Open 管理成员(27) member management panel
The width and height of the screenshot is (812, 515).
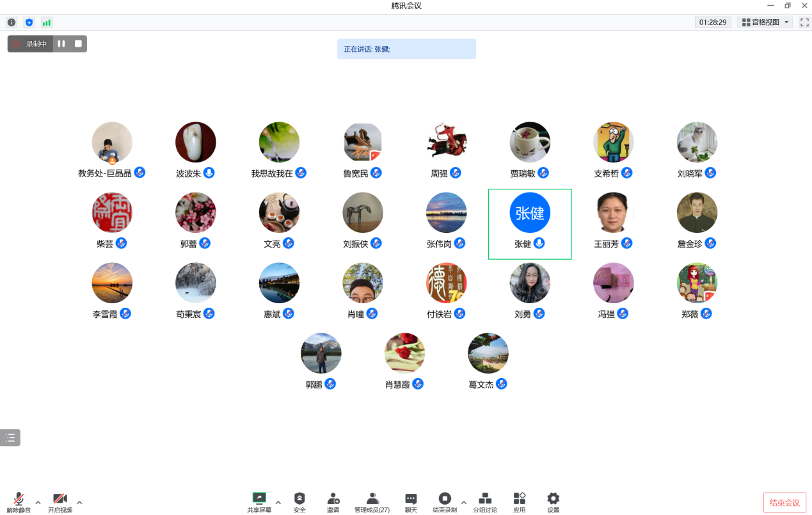[372, 502]
